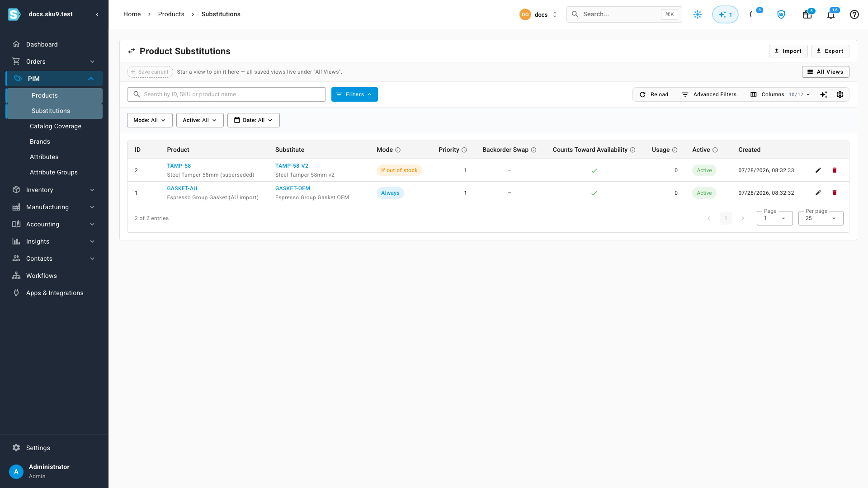Go to Home breadcrumb
This screenshot has height=488, width=868.
point(132,14)
